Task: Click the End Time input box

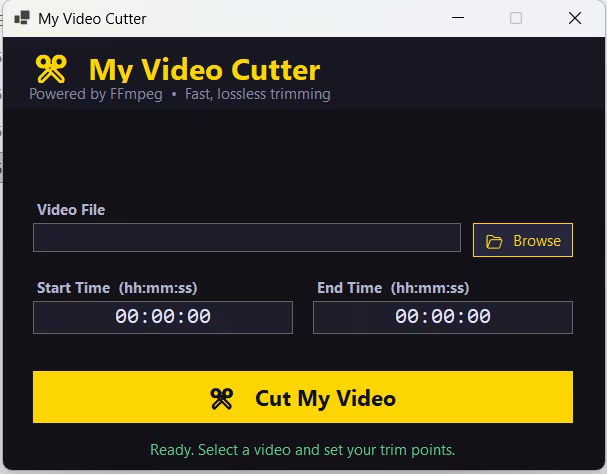Action: pos(443,317)
